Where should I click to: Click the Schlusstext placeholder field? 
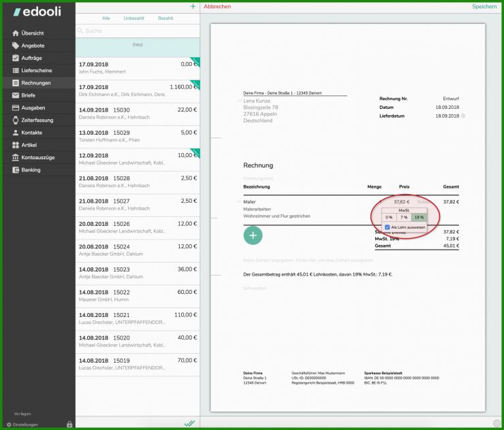click(x=255, y=288)
